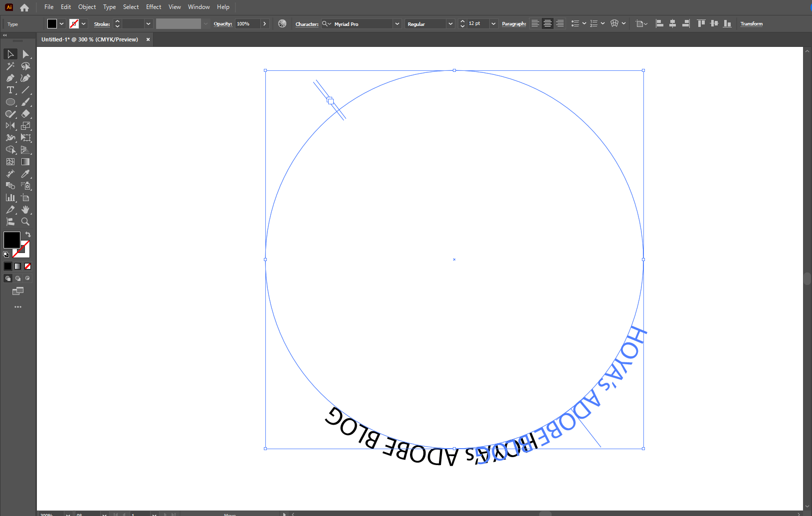The image size is (812, 516).
Task: Align paragraph text left
Action: (535, 23)
